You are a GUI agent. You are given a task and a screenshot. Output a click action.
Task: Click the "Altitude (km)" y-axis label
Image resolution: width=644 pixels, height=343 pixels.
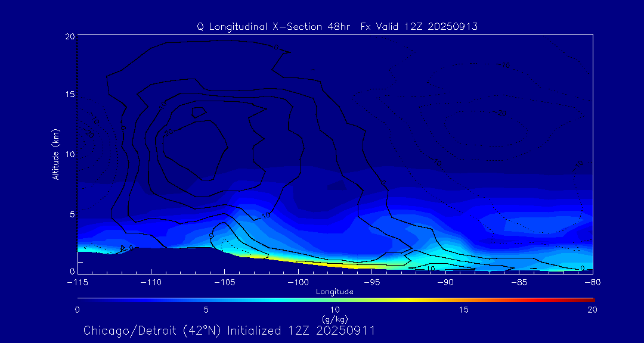(55, 154)
